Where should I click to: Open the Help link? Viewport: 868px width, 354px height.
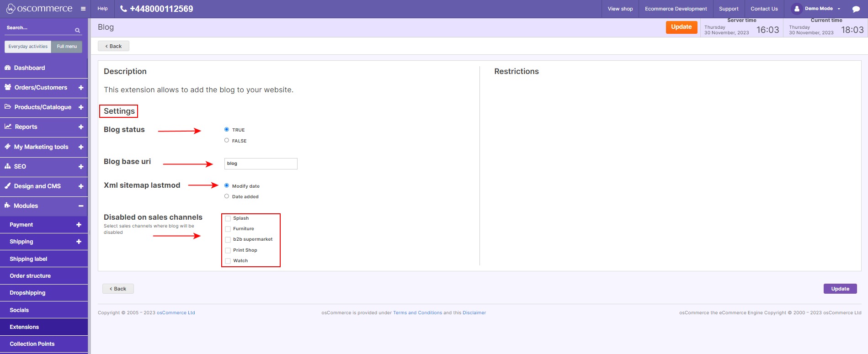[103, 9]
